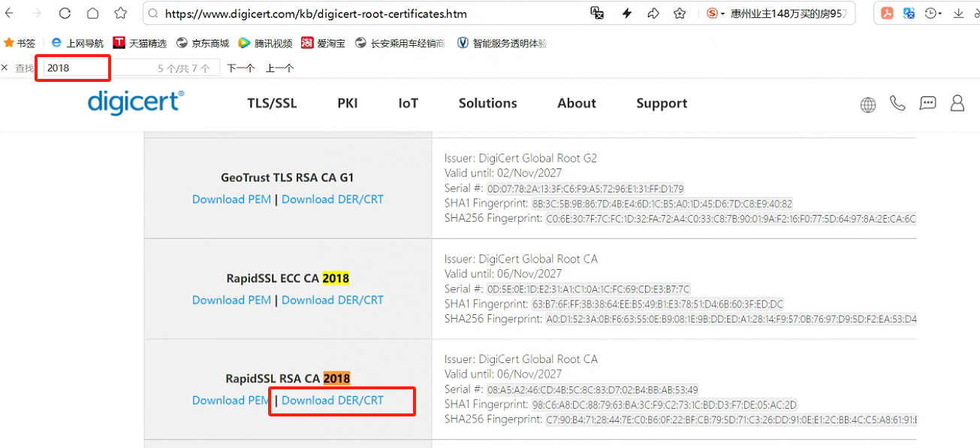
Task: Bookmark page with star icon inside address bar
Action: (680, 14)
